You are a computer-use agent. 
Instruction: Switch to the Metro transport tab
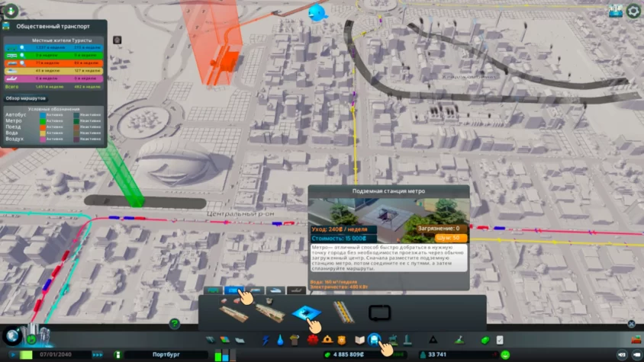click(x=233, y=290)
